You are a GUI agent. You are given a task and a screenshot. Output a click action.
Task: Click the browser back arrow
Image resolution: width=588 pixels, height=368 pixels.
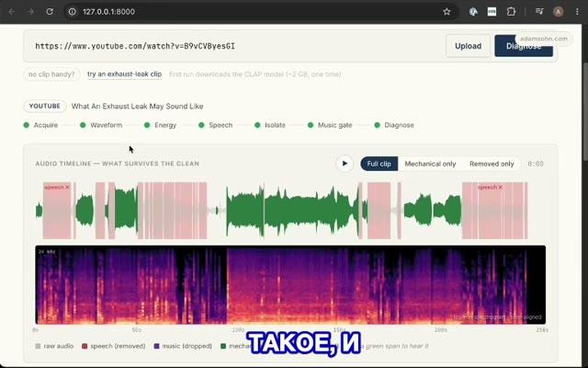12,12
